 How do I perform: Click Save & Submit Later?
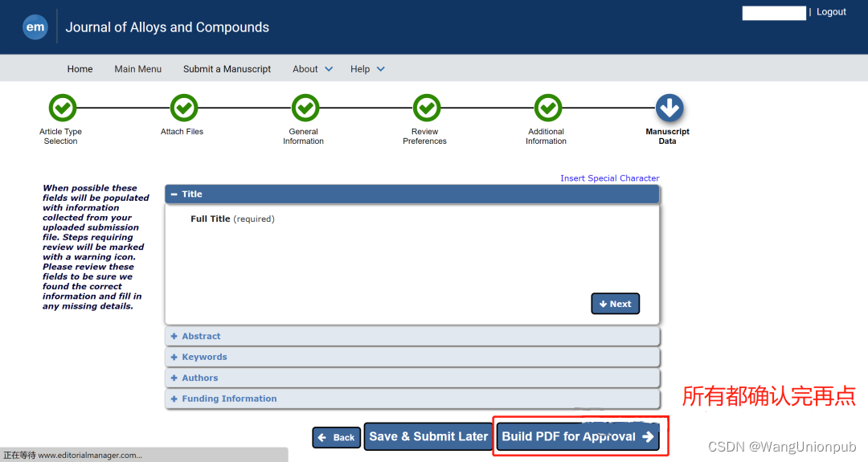[x=428, y=436]
